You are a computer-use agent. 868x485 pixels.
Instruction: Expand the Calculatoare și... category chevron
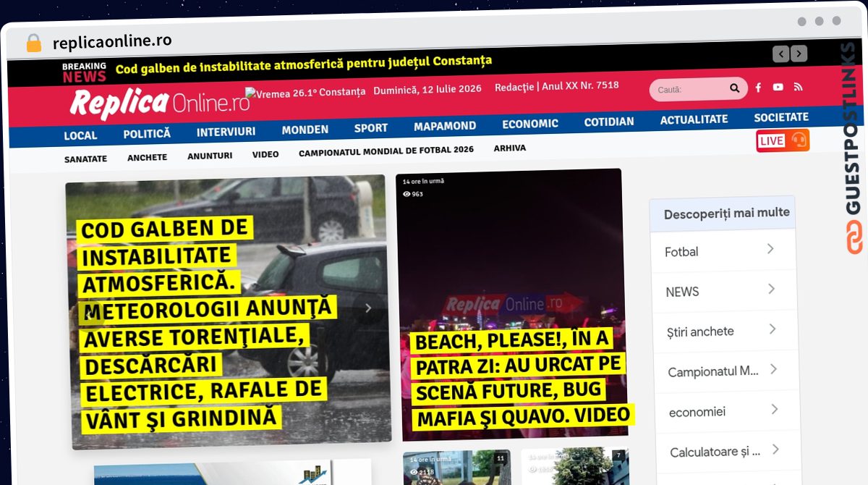coord(775,449)
